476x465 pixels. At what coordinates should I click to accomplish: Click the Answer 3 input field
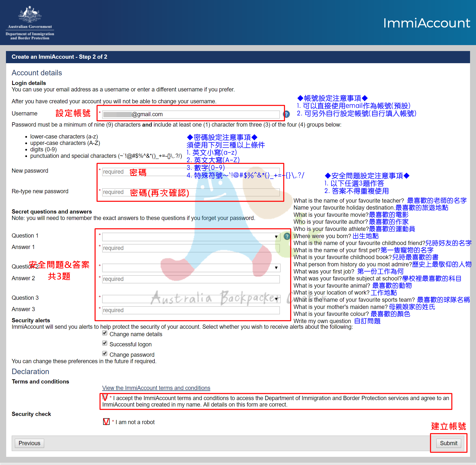[191, 310]
